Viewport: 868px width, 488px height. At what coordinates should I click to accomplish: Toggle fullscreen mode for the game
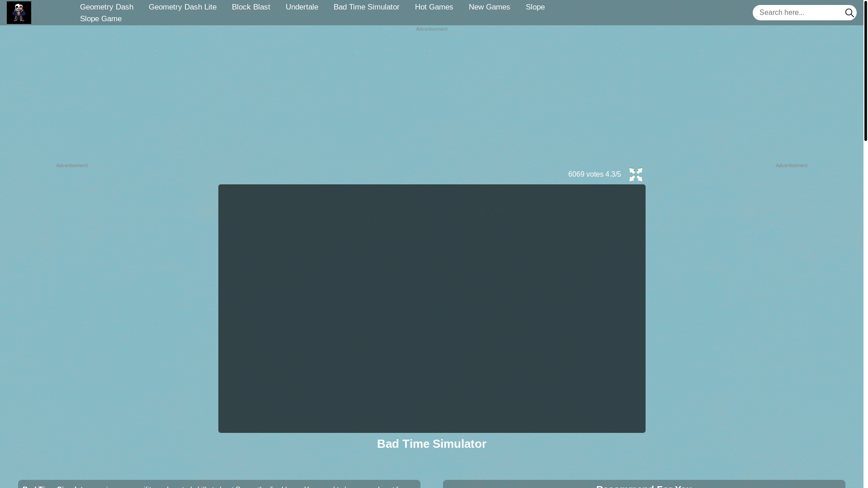(x=636, y=174)
